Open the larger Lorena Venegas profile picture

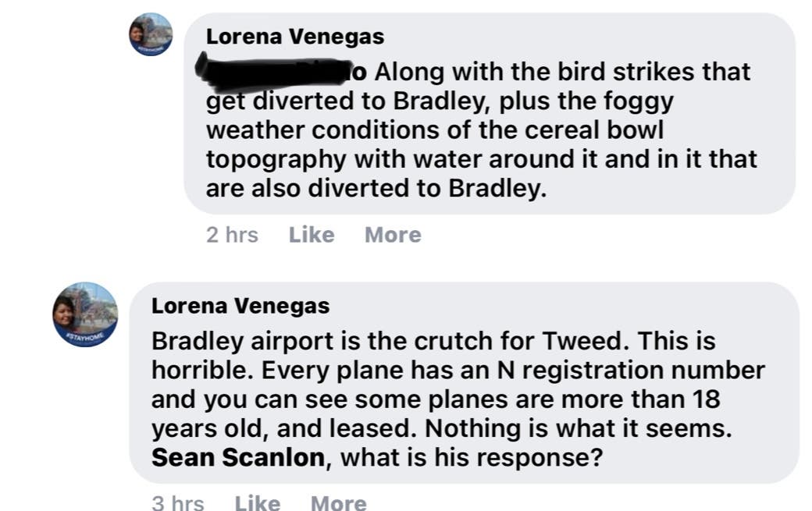pos(85,314)
